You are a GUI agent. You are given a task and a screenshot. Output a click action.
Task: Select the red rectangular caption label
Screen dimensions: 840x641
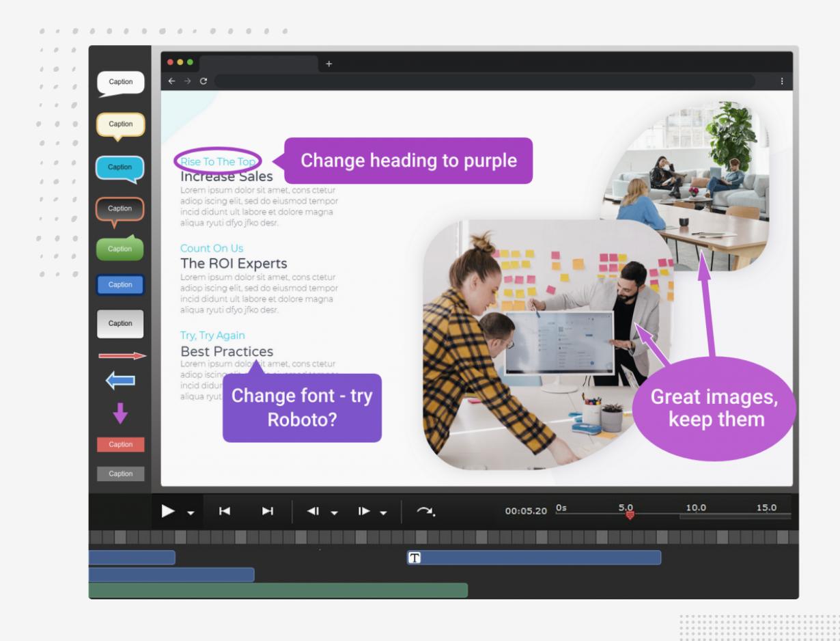120,444
